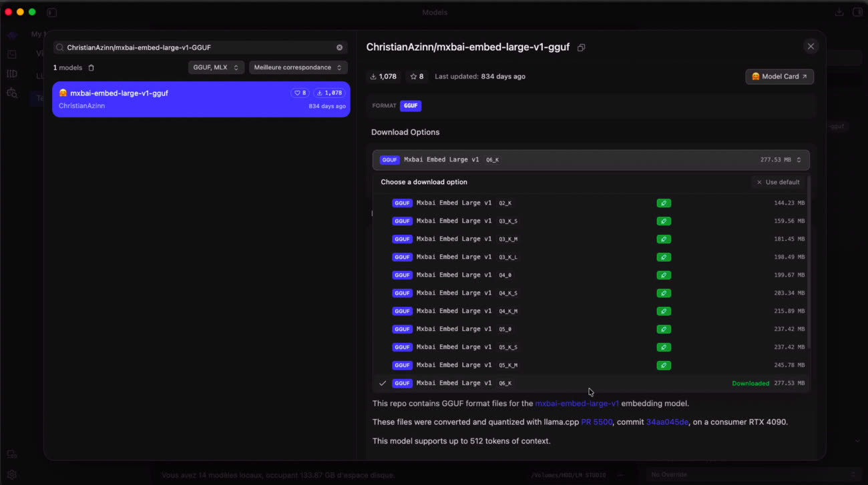Click the three-dots button beside the storage path
Screen dimensions: 868x485
621,475
